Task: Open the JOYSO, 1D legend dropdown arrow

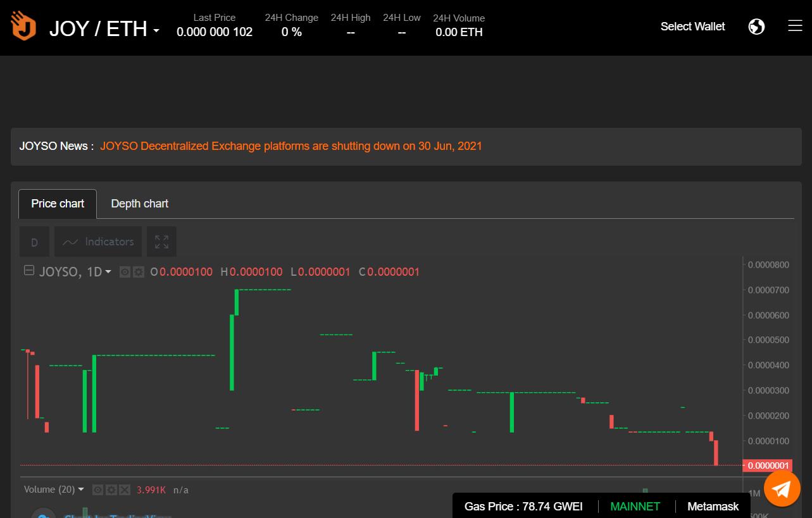Action: click(x=108, y=272)
